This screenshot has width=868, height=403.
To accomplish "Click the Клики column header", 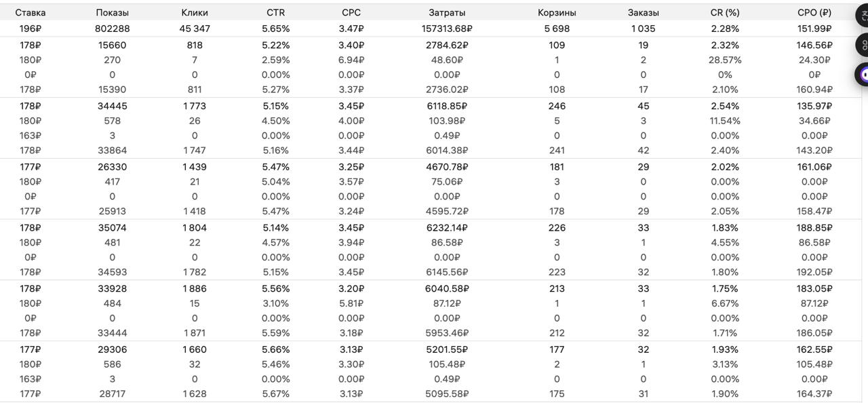I will point(195,12).
